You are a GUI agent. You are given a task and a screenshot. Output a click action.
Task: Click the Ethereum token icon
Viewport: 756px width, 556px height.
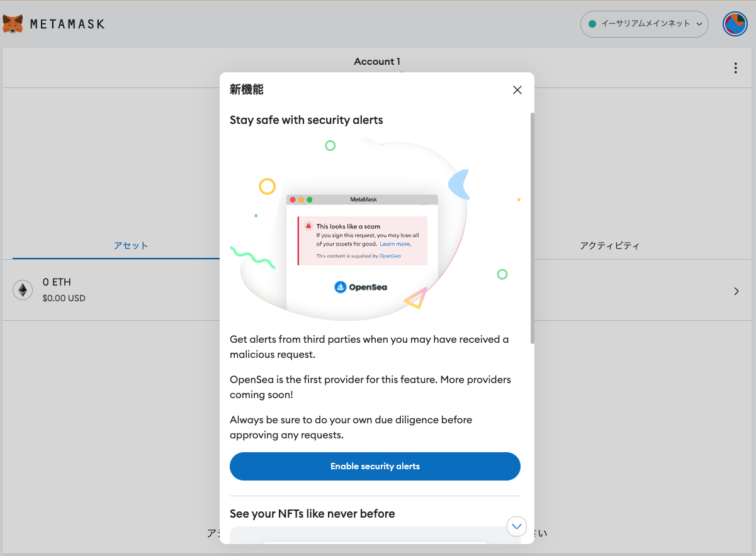(23, 289)
